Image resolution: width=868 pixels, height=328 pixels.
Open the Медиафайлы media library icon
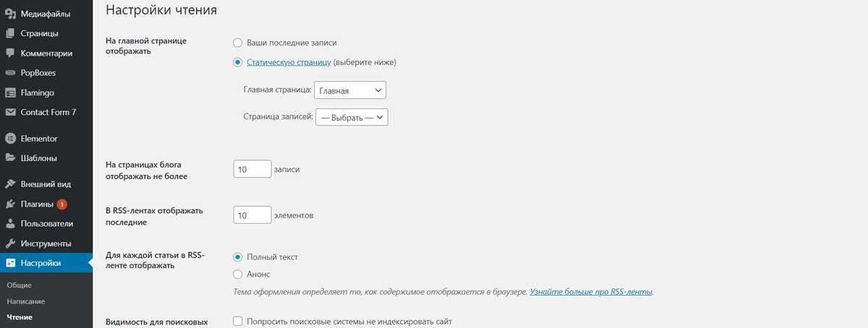(x=10, y=13)
